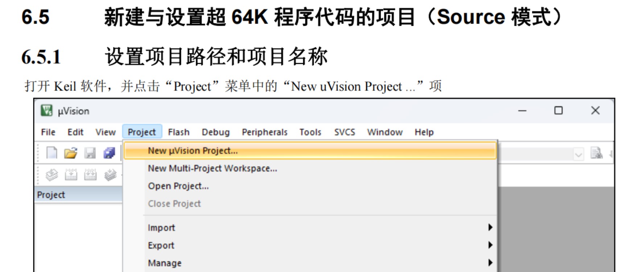Open the Edit menu
This screenshot has width=644, height=272.
75,132
